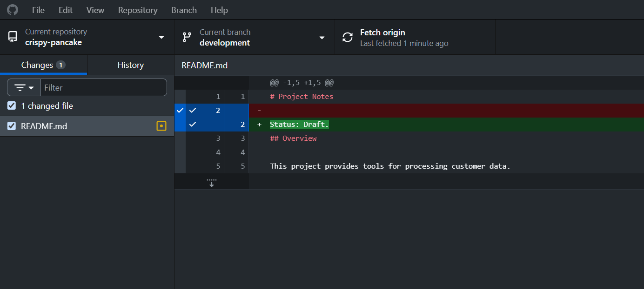Click the repository icon beside crispy-pancake
The width and height of the screenshot is (644, 289).
[x=13, y=37]
